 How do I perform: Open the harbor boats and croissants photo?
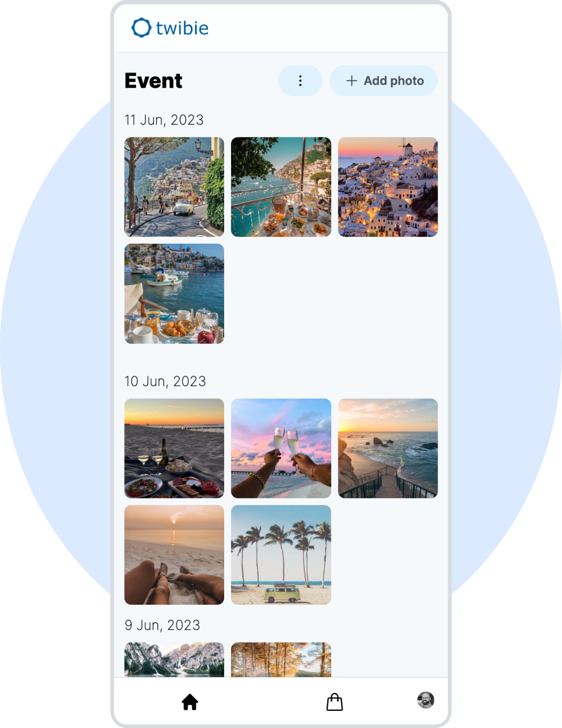[174, 294]
